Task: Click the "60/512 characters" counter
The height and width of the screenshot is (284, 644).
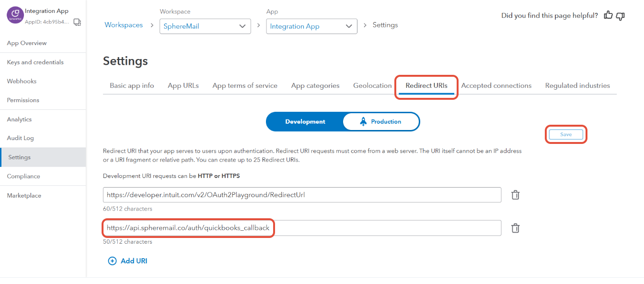Action: [127, 209]
